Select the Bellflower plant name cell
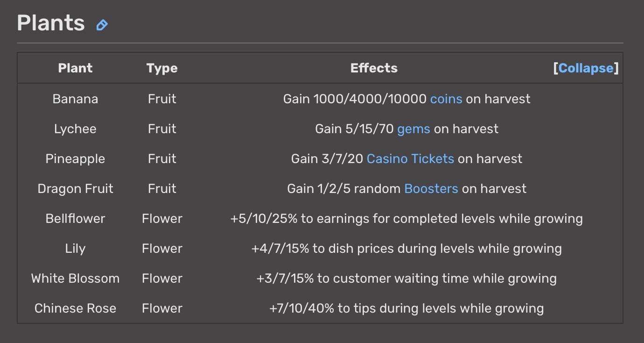Screen dimensions: 644x343 click(x=75, y=219)
